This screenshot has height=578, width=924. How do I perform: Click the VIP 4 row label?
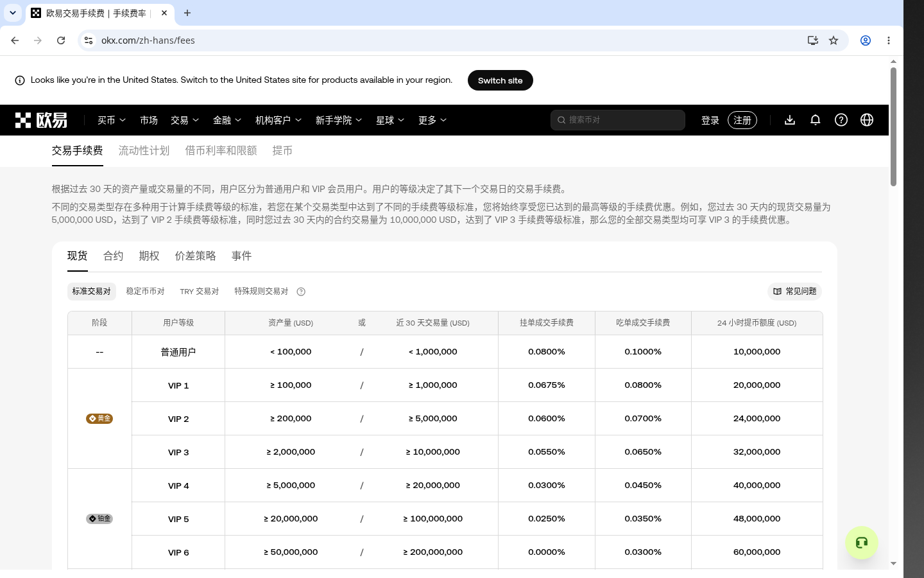[x=178, y=486]
